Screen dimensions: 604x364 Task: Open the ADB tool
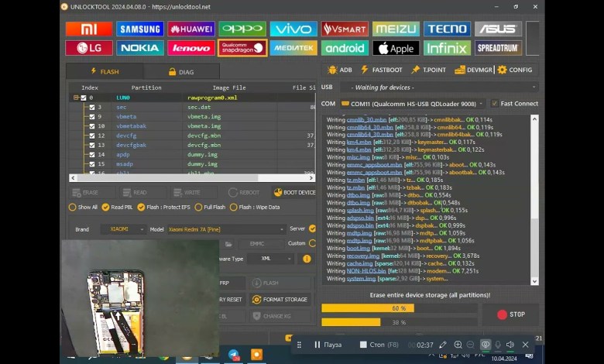coord(340,70)
